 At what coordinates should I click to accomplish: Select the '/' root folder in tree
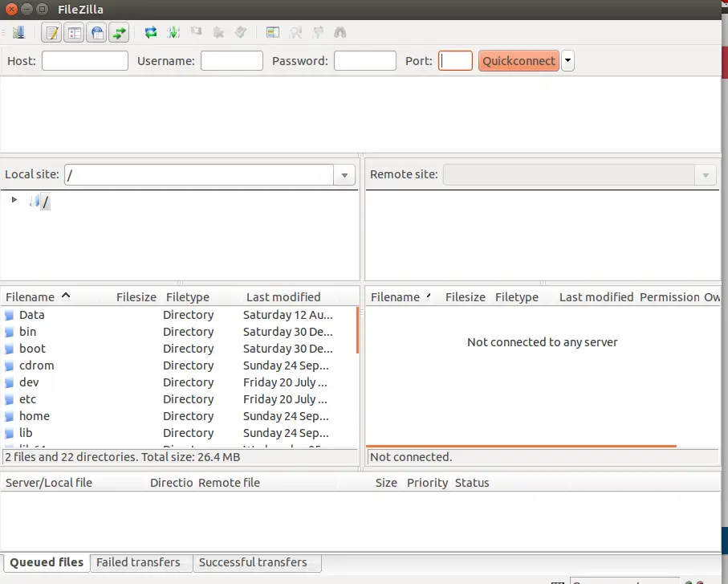(45, 202)
